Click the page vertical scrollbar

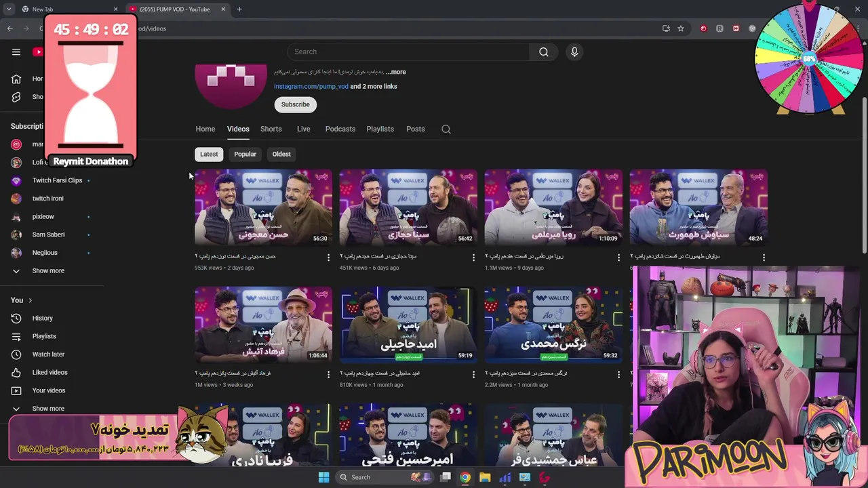(x=864, y=176)
